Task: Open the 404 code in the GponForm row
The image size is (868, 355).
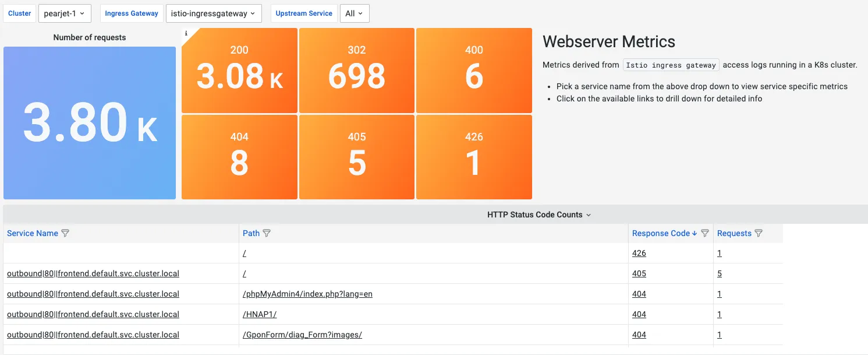Action: [x=639, y=335]
